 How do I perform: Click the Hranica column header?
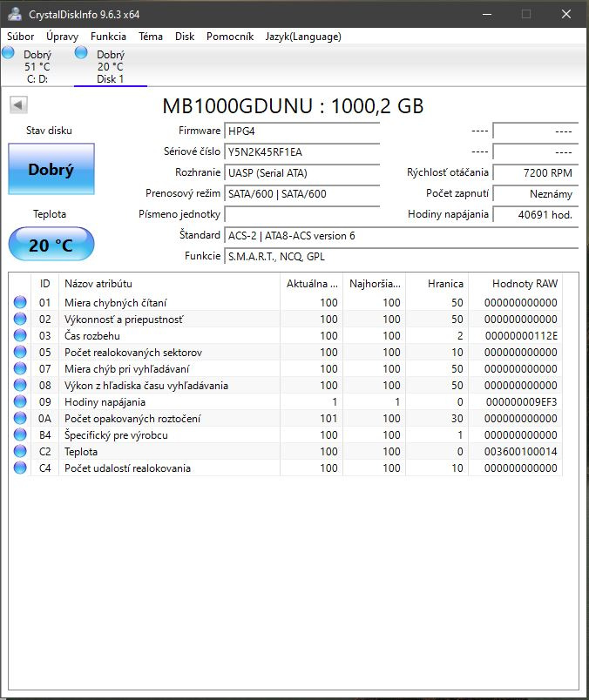point(437,284)
